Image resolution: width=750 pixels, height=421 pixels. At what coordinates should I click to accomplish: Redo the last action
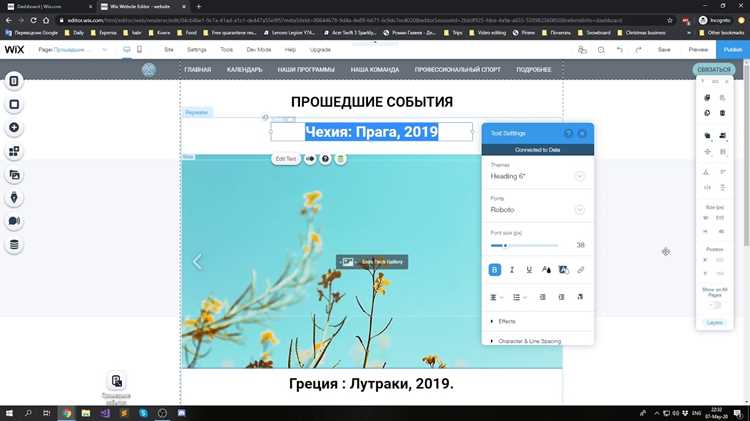click(639, 50)
